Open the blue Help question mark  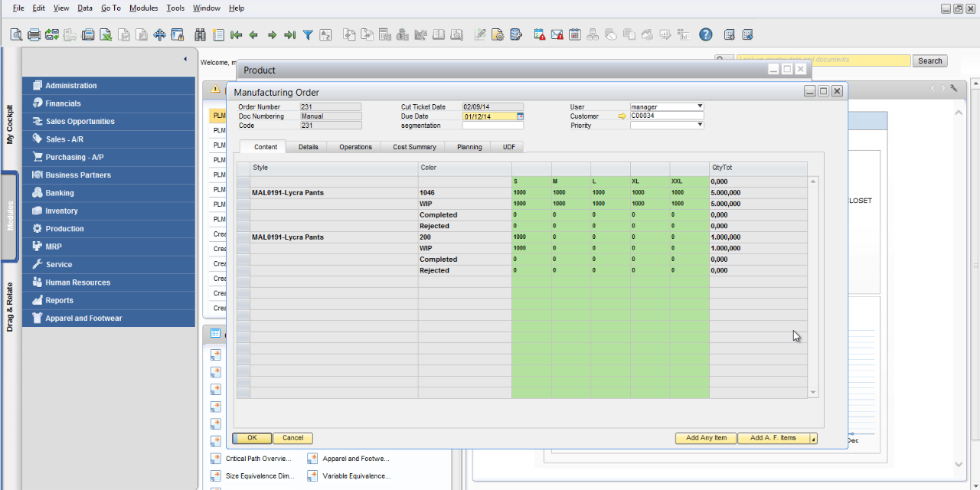point(706,34)
